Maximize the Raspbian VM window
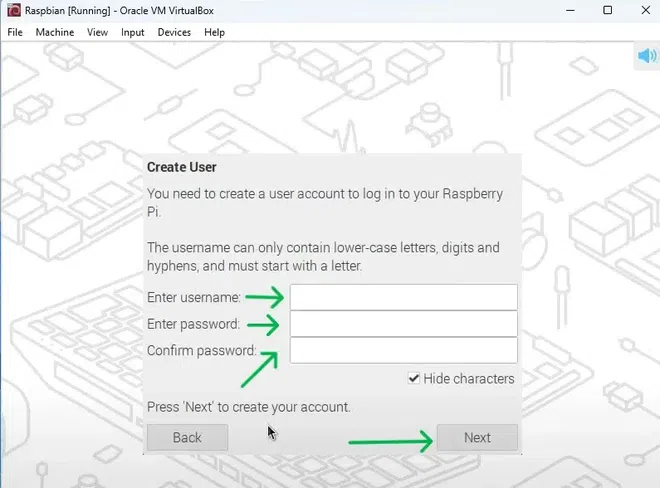The height and width of the screenshot is (488, 660). [x=607, y=10]
